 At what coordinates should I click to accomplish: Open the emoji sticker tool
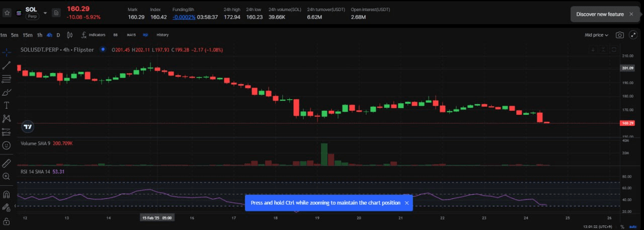point(7,145)
